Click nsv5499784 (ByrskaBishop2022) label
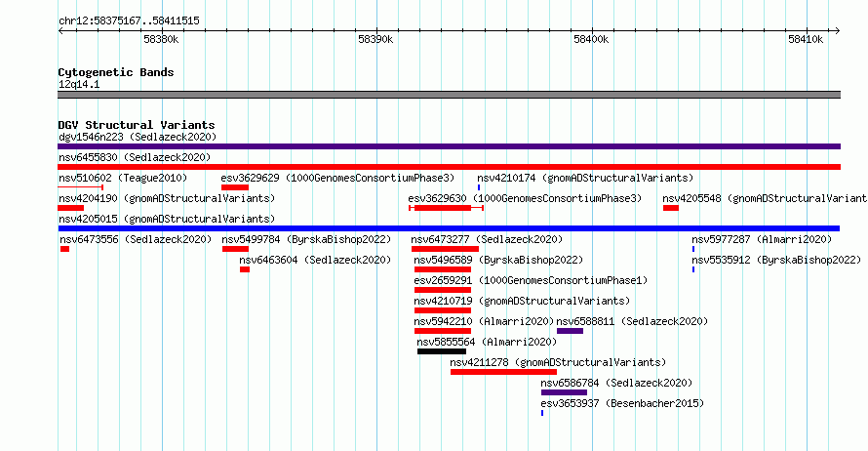 [306, 239]
